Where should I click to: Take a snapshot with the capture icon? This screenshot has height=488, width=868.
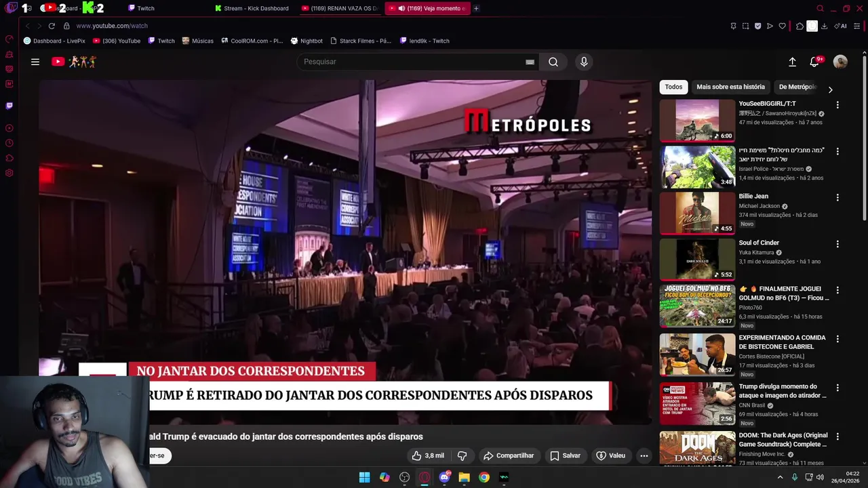[745, 26]
